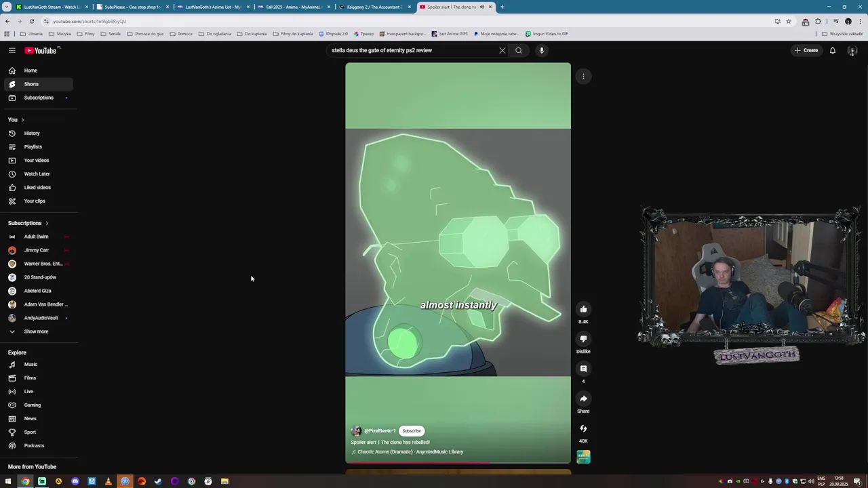The height and width of the screenshot is (488, 868).
Task: Open the Abelard Giza subscription
Action: click(38, 291)
